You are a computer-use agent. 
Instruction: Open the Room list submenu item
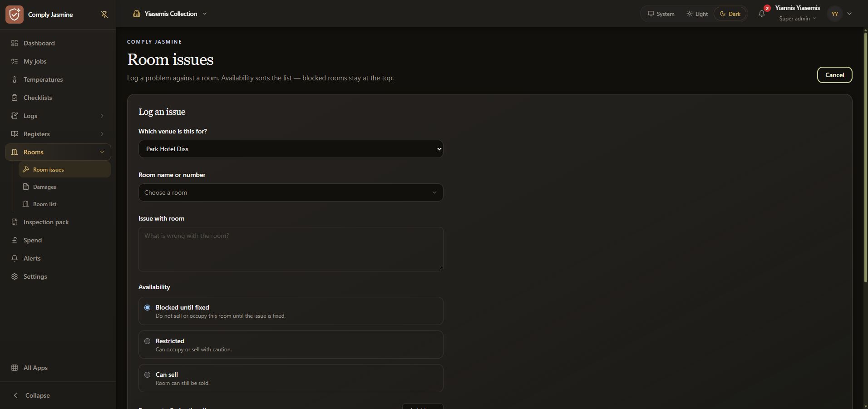(x=64, y=204)
